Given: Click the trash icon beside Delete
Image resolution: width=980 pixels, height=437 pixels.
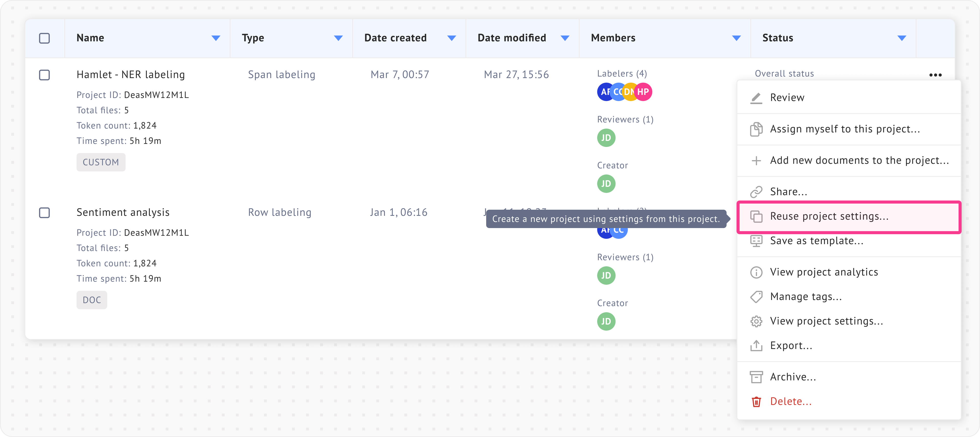Looking at the screenshot, I should click(756, 402).
